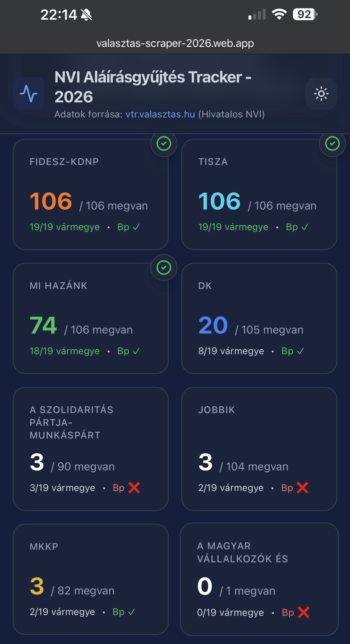Open the vtr.valasztas.hu source link
350x644 pixels.
[160, 114]
